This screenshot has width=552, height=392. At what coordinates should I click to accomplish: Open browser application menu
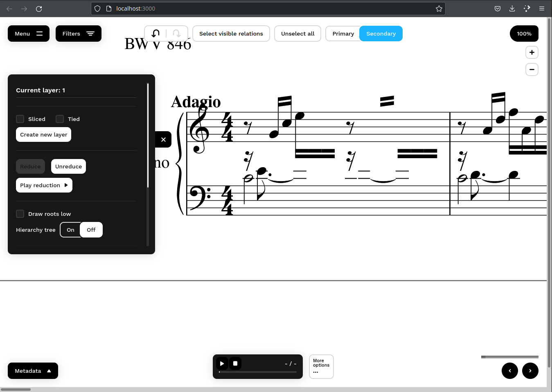(x=542, y=9)
